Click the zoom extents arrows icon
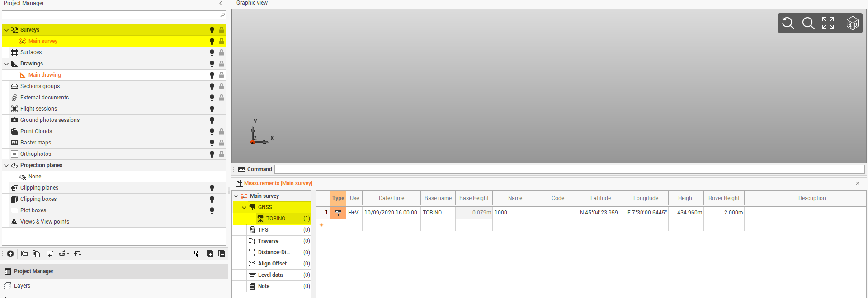Viewport: 868px width, 298px height. (828, 23)
